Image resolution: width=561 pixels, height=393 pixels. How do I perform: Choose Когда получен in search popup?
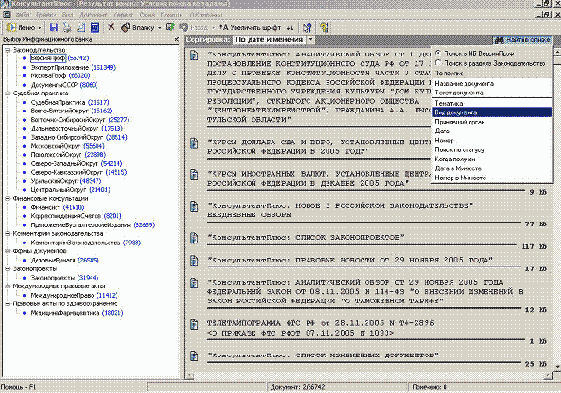coord(492,159)
